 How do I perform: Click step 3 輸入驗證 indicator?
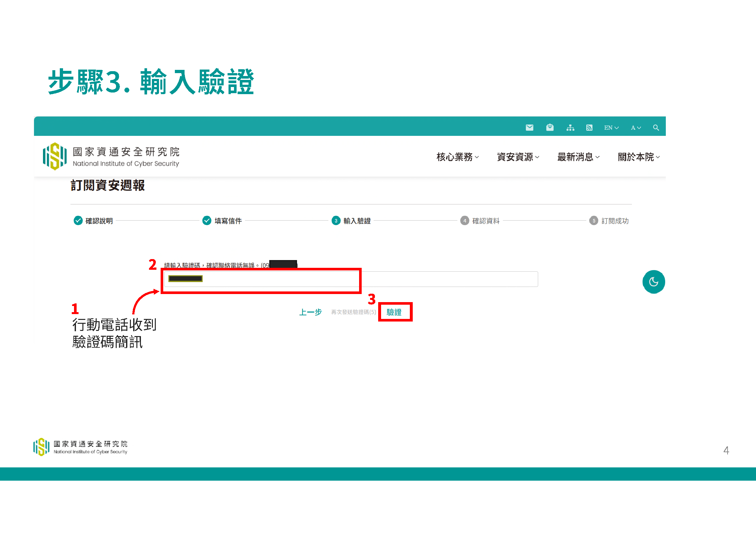(x=351, y=221)
